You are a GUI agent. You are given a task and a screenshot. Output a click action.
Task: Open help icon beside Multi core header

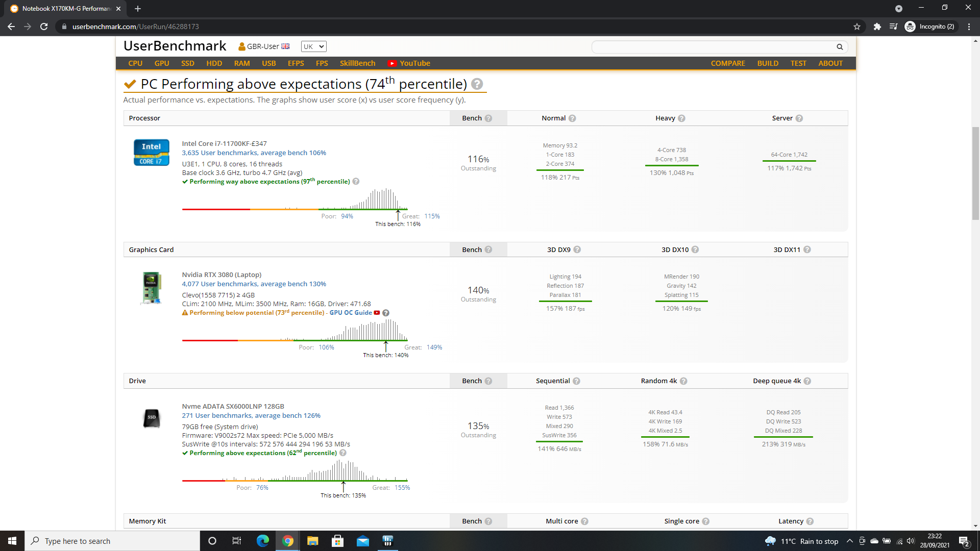[584, 521]
